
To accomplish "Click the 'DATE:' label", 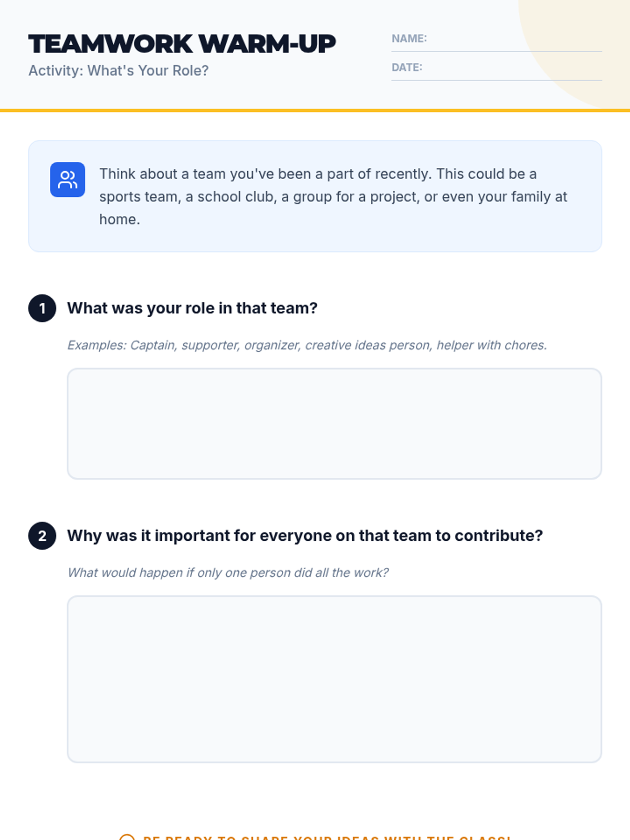I will coord(407,68).
